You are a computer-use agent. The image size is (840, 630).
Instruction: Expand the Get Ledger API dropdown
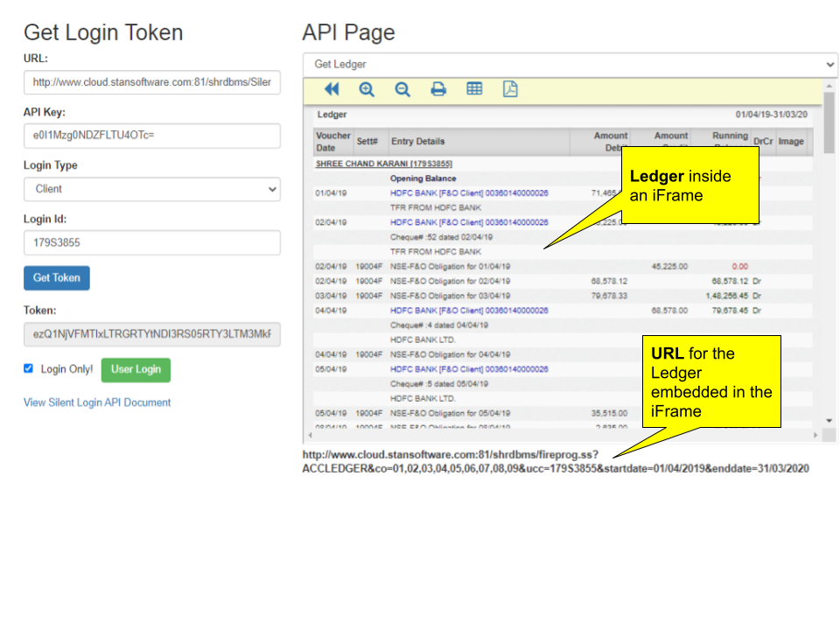pyautogui.click(x=570, y=65)
